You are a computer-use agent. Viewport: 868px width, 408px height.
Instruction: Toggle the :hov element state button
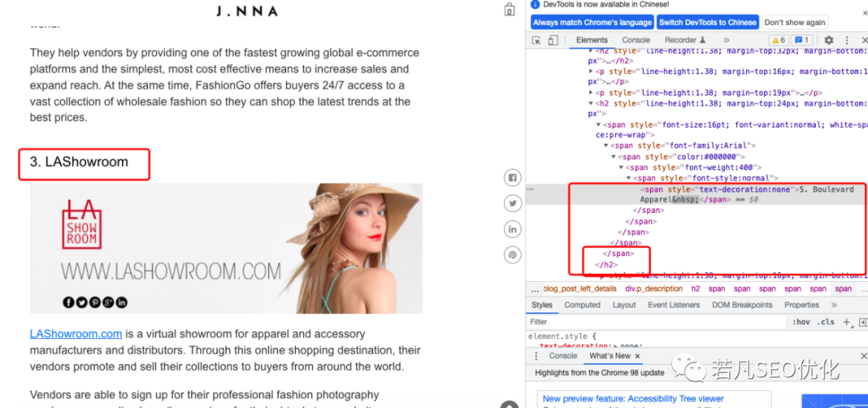point(800,322)
